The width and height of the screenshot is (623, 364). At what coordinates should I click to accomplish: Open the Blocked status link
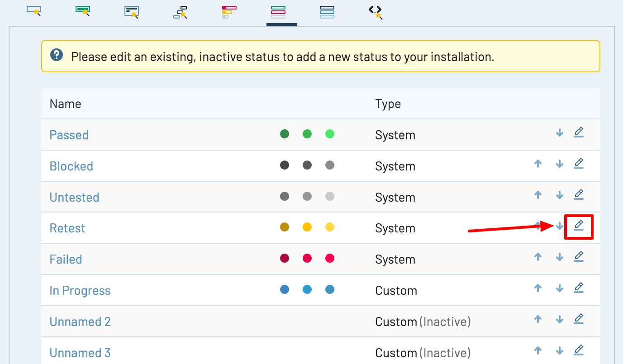[71, 166]
